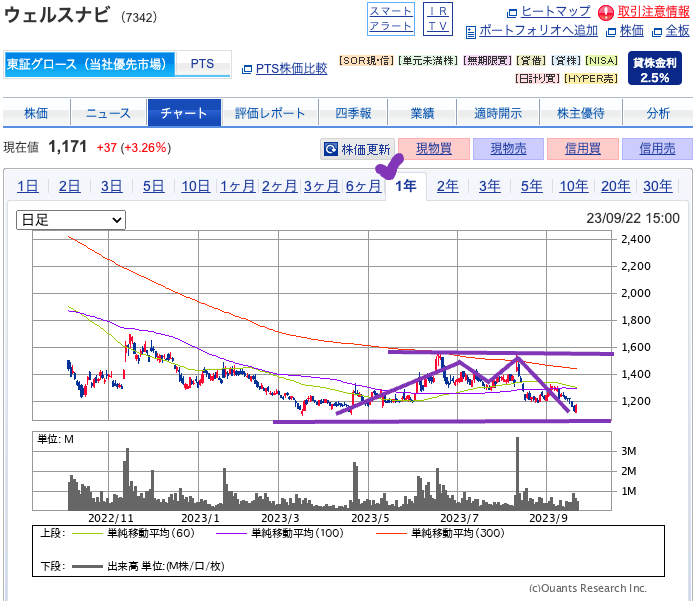Click the 単純移動平均(100) legend entry
The image size is (698, 601).
click(x=280, y=533)
